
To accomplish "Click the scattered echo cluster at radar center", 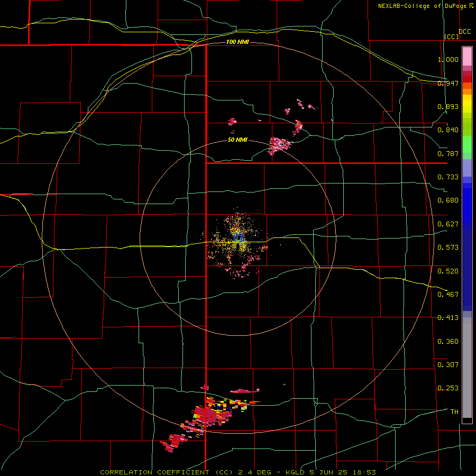I will coord(237,243).
